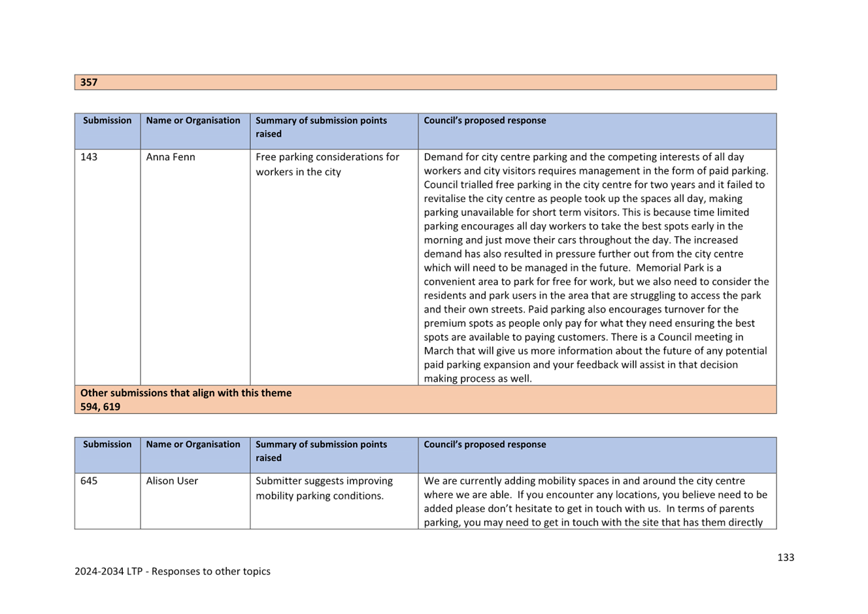Click page number 133
The width and height of the screenshot is (868, 614).
786,557
